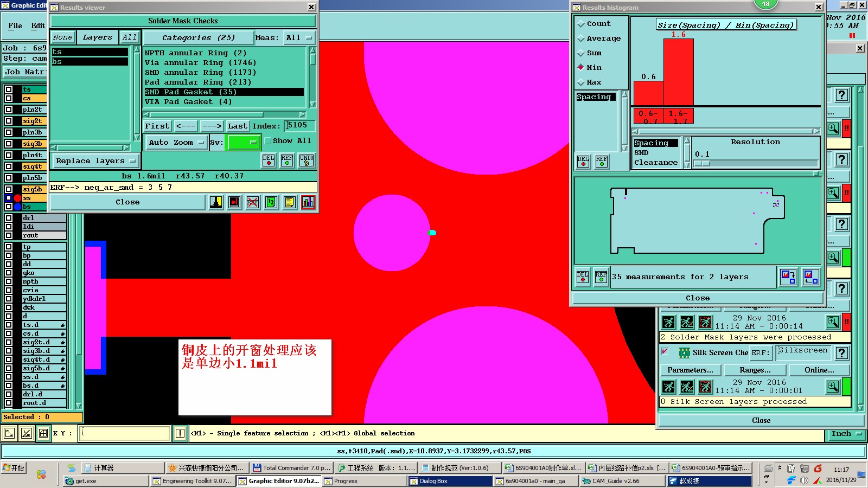Screen dimensions: 868x488
Task: Click red 0.6-0.7 histogram bar
Action: click(649, 93)
